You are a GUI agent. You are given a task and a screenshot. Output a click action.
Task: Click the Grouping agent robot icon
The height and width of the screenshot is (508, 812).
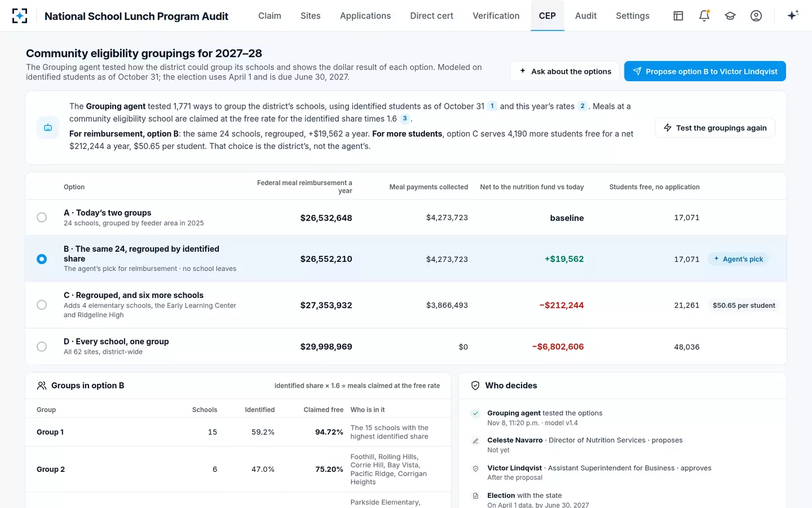[48, 128]
